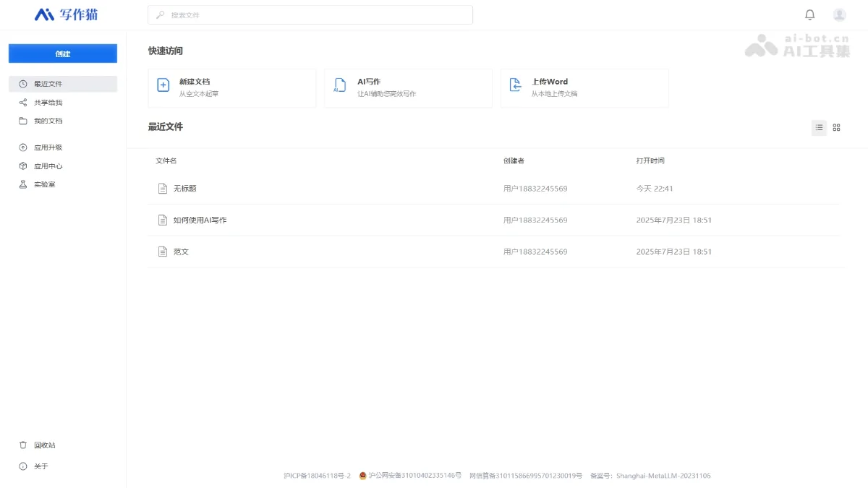Click the 写作猫 logo icon

[x=44, y=14]
